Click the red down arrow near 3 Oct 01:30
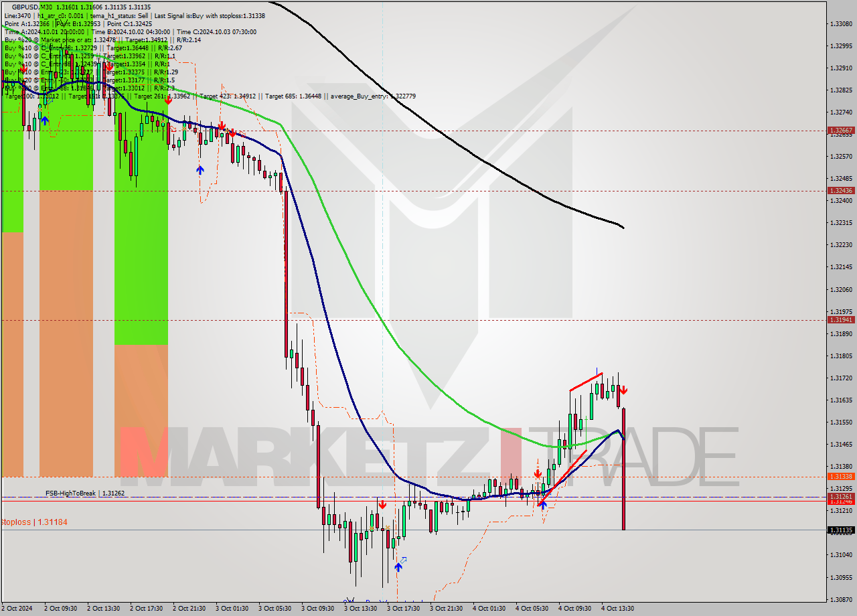The width and height of the screenshot is (857, 616). 221,126
